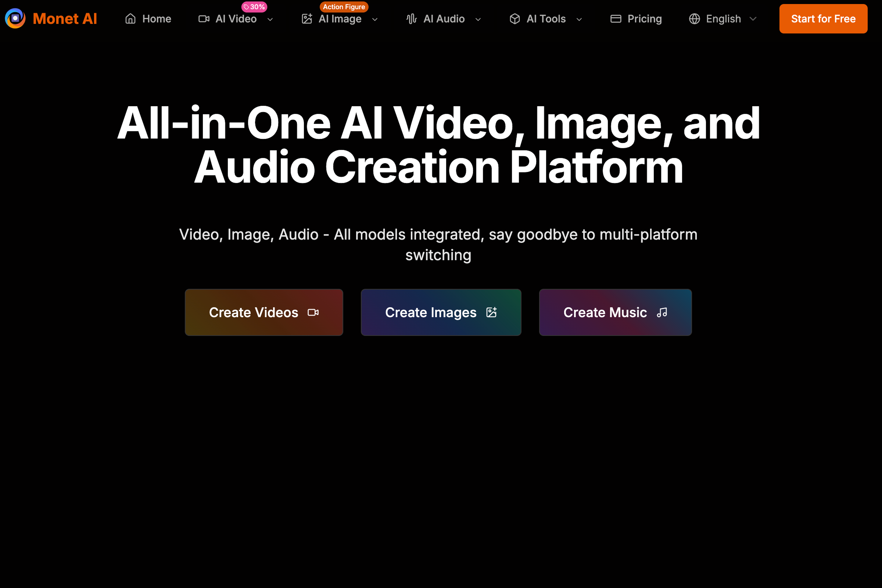
Task: Click the AI Tools cube icon
Action: (514, 19)
